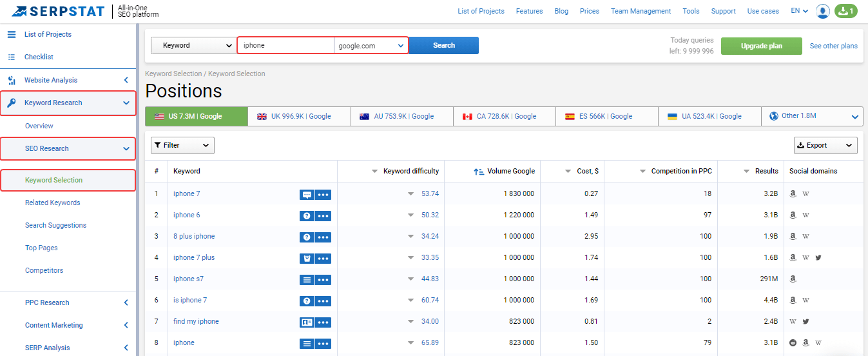Open the three-dots menu for iphone 7 plus
Screen dimensions: 868x356
tap(323, 258)
